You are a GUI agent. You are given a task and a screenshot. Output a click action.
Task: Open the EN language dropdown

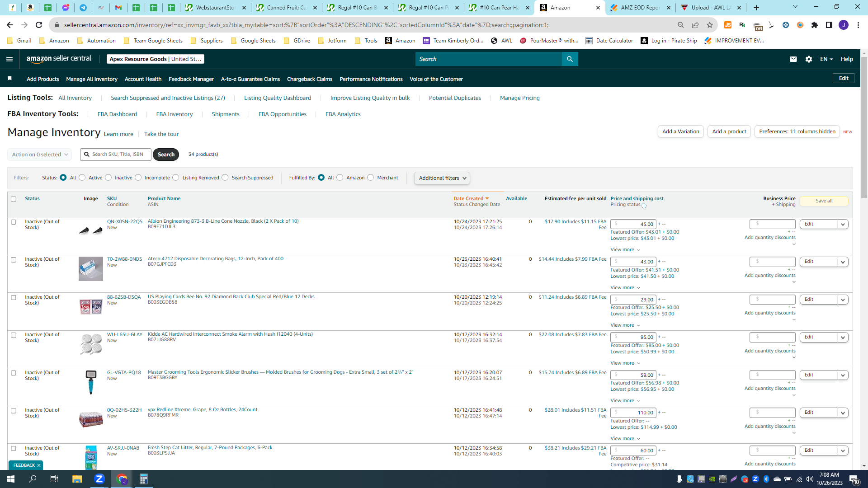click(826, 59)
